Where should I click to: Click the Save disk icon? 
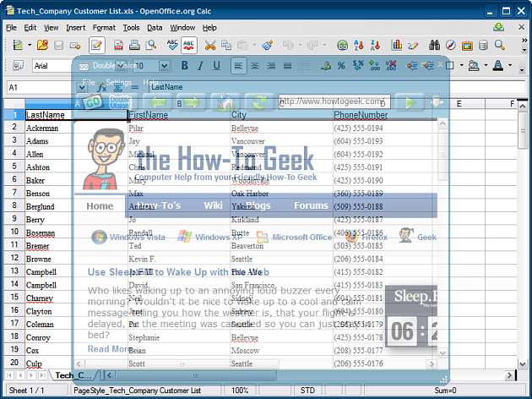point(59,45)
